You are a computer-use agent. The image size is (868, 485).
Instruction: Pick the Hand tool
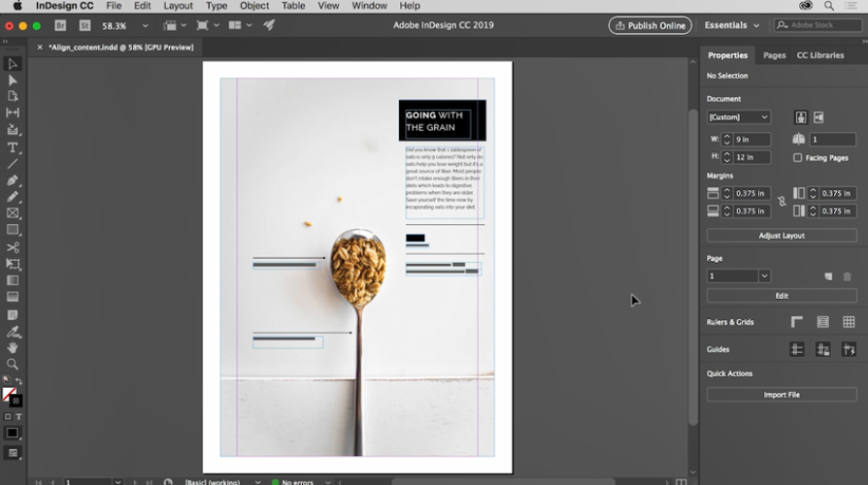[13, 347]
